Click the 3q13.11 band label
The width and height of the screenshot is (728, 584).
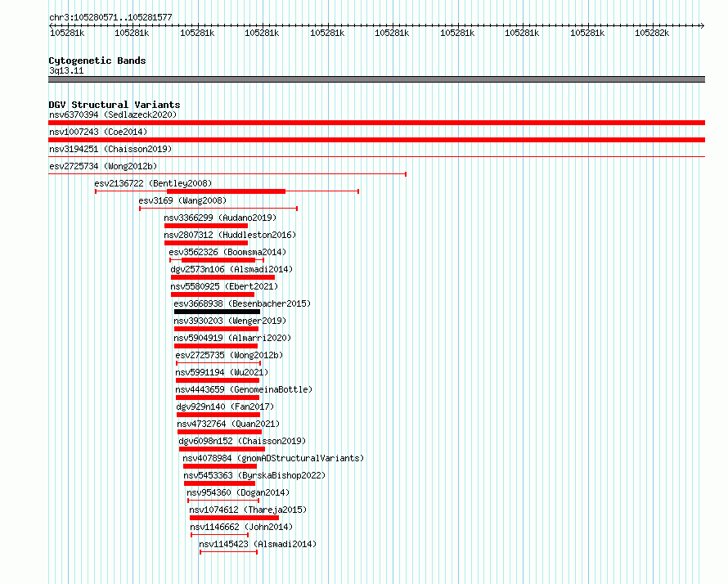point(66,70)
